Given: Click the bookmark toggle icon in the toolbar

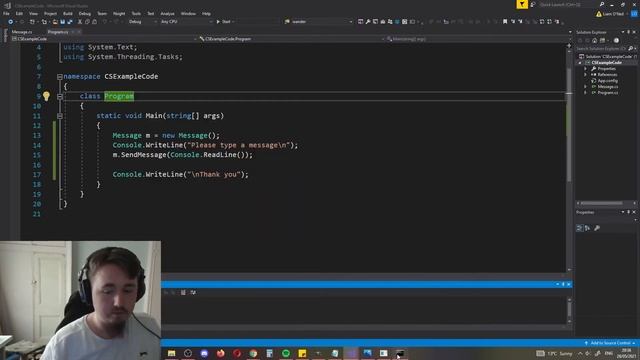Looking at the screenshot, I should [505, 22].
